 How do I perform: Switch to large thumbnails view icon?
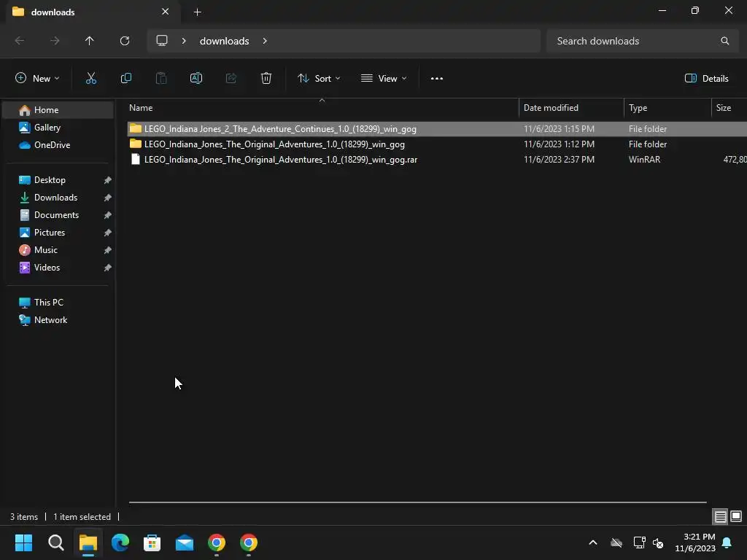[736, 516]
